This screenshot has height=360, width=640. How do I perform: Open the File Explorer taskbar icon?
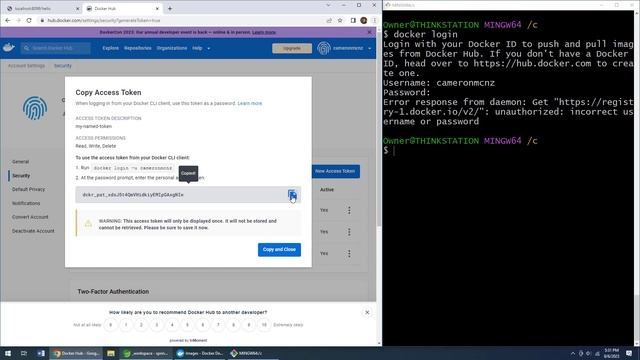pos(111,353)
